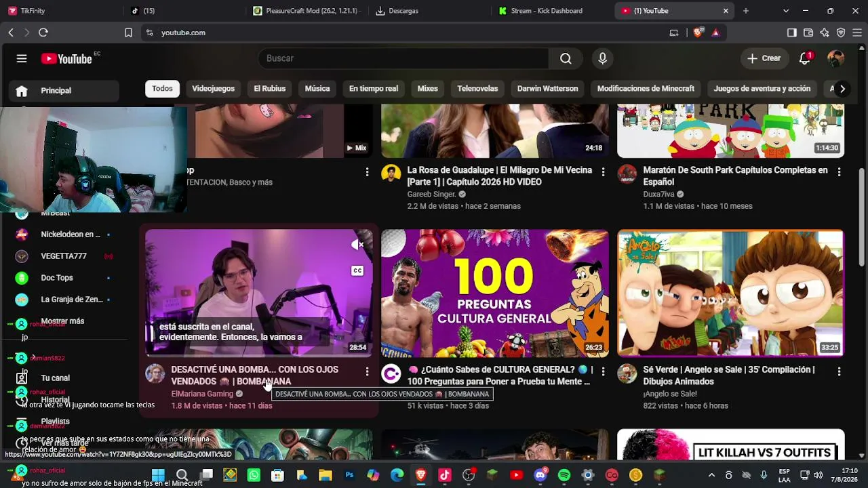
Task: Open the YouTube guide hamburger menu
Action: click(22, 58)
